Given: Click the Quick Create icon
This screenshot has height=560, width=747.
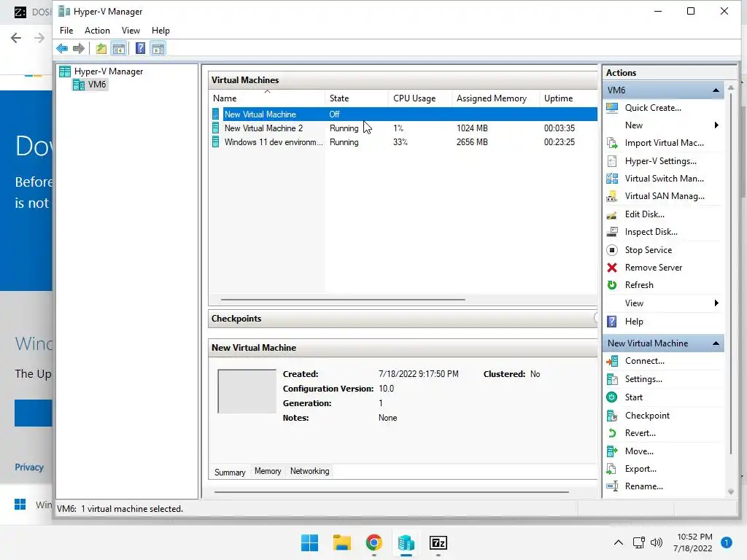Looking at the screenshot, I should coord(612,108).
